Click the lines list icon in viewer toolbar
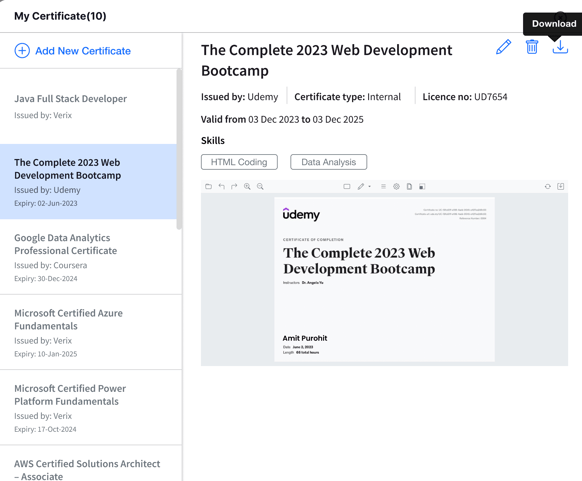 tap(383, 186)
